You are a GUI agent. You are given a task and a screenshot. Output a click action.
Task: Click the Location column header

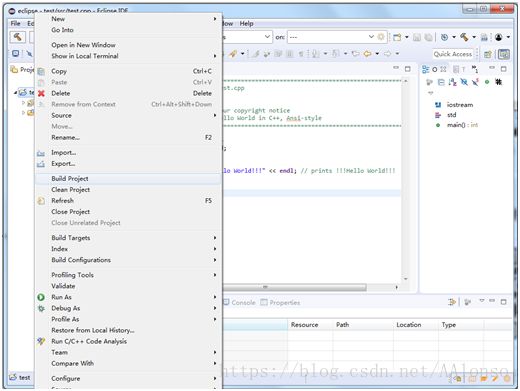coord(415,325)
